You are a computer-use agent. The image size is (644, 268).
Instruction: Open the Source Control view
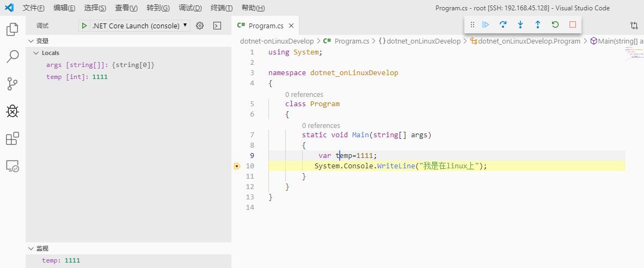click(12, 84)
